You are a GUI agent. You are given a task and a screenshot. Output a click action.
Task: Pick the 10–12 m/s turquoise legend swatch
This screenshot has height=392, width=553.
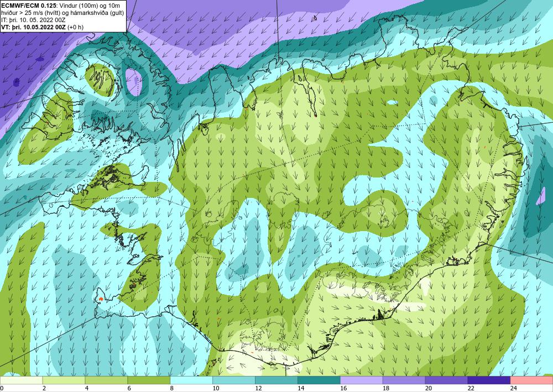[x=234, y=380]
